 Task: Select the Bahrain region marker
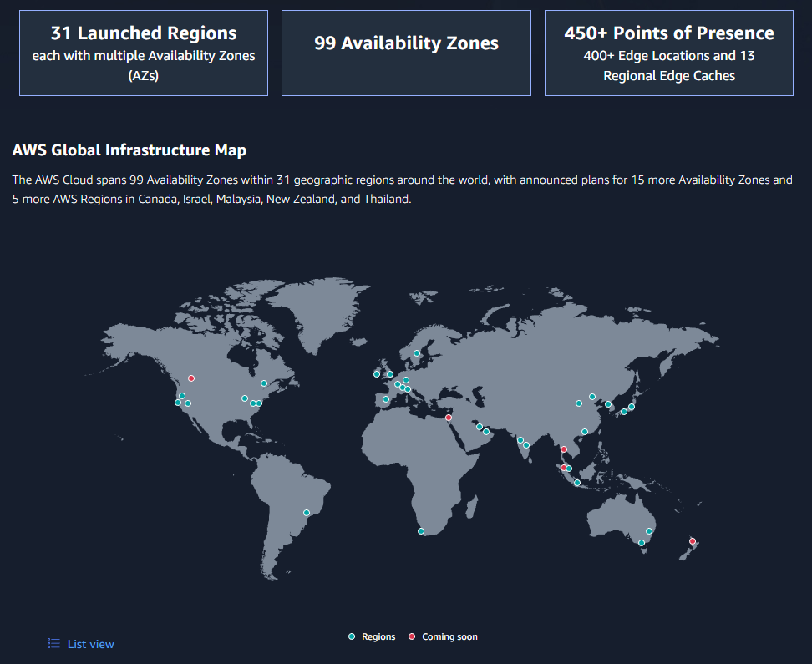pyautogui.click(x=480, y=427)
